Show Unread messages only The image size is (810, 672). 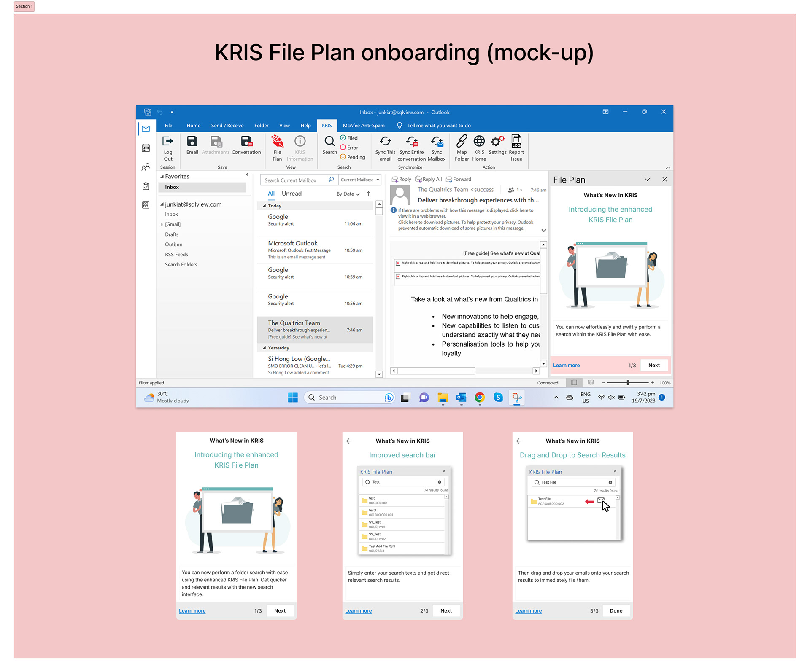click(x=292, y=194)
